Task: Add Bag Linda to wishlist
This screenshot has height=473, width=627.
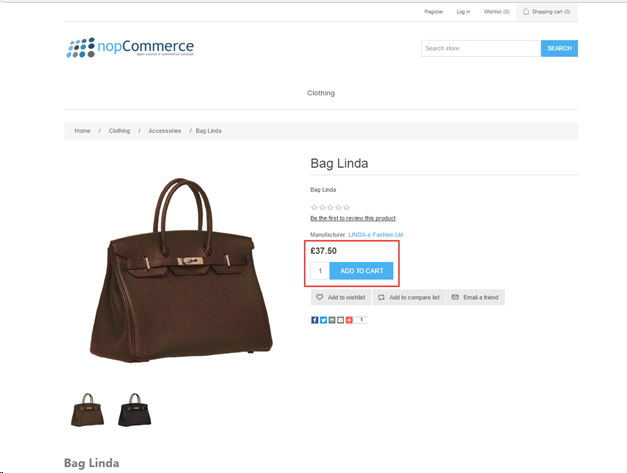Action: coord(341,297)
